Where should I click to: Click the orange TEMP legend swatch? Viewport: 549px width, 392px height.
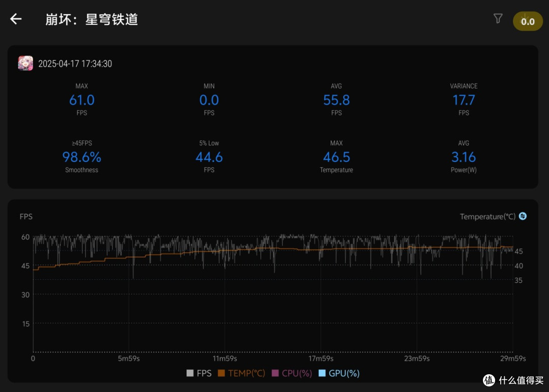[221, 373]
